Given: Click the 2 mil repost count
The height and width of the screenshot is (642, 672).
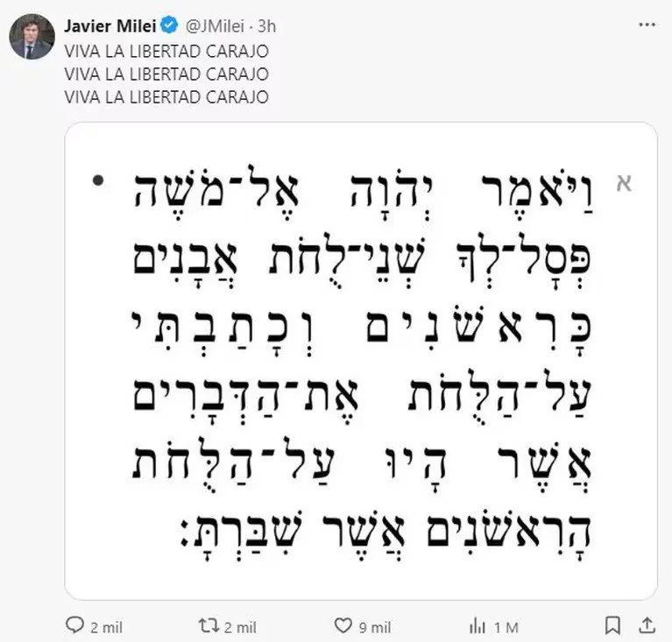Looking at the screenshot, I should (239, 627).
